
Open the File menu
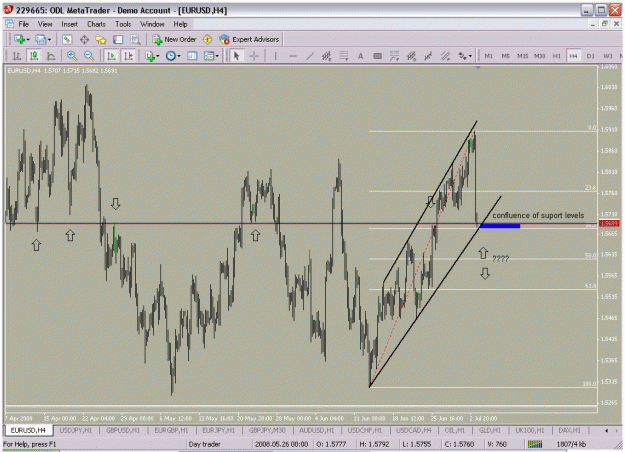pos(24,24)
